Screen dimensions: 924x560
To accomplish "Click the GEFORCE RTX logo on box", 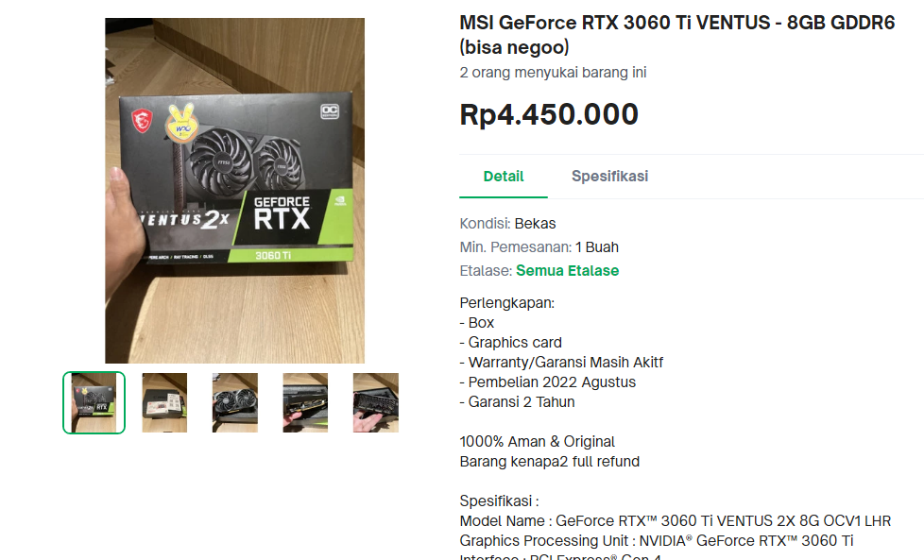I will point(282,213).
